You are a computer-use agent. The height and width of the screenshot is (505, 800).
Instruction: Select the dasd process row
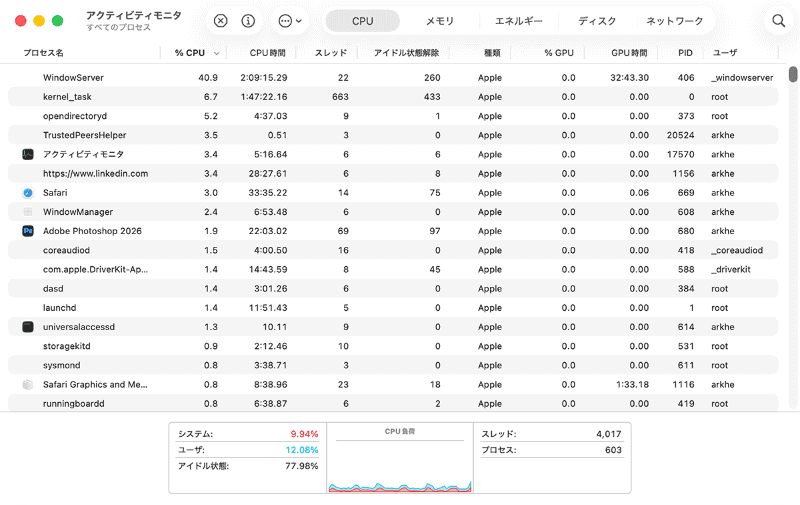[393, 289]
